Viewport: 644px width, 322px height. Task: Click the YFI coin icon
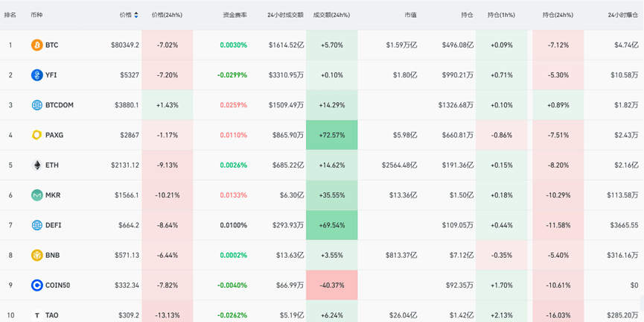[x=36, y=75]
